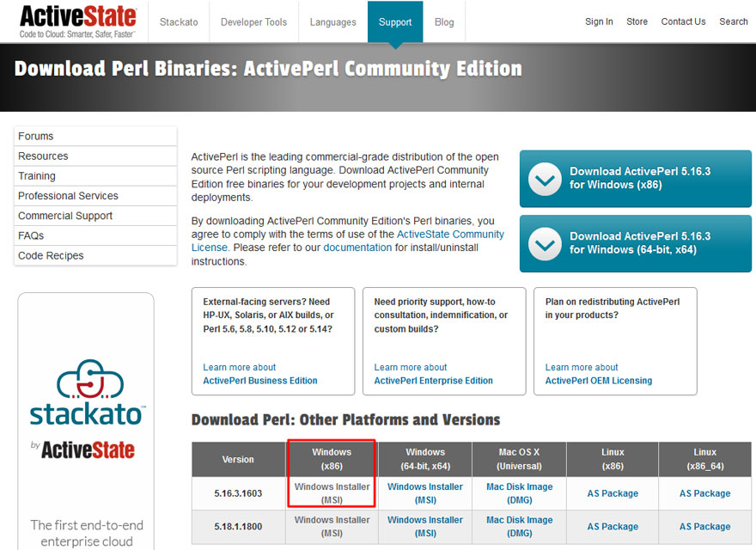Open the Developer Tools nav tab
Image resolution: width=756 pixels, height=550 pixels.
click(x=253, y=22)
